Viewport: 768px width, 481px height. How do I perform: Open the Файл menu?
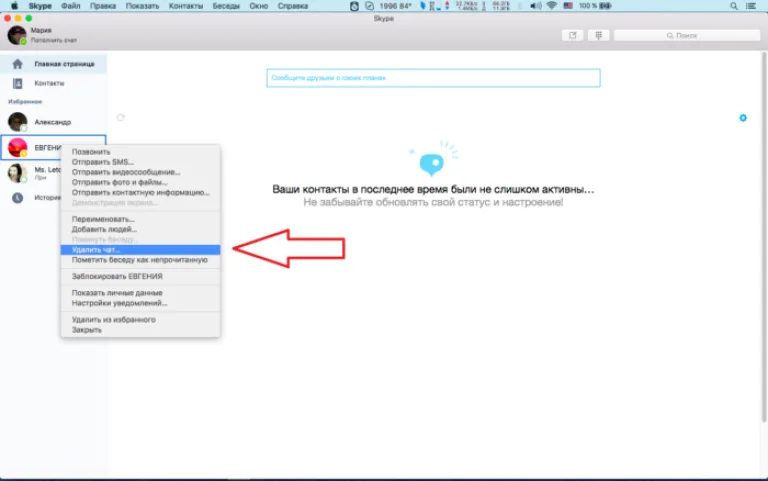[71, 6]
